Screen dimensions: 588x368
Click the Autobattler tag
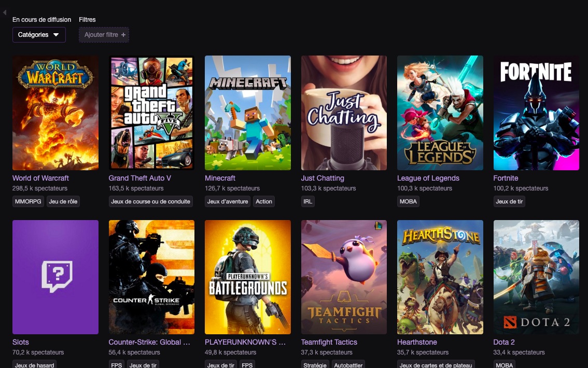click(x=348, y=364)
